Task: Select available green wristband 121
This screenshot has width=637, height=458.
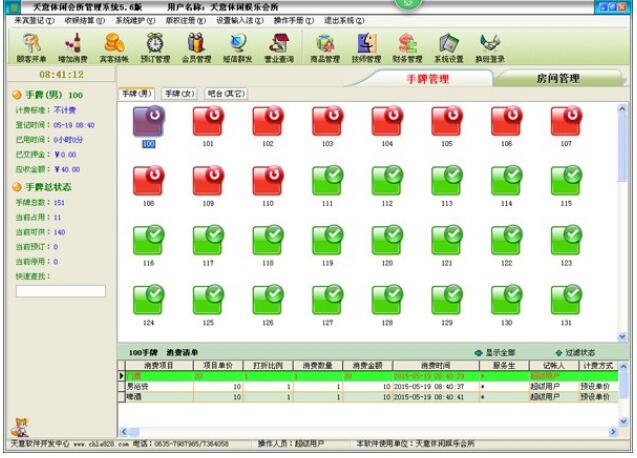Action: click(447, 240)
